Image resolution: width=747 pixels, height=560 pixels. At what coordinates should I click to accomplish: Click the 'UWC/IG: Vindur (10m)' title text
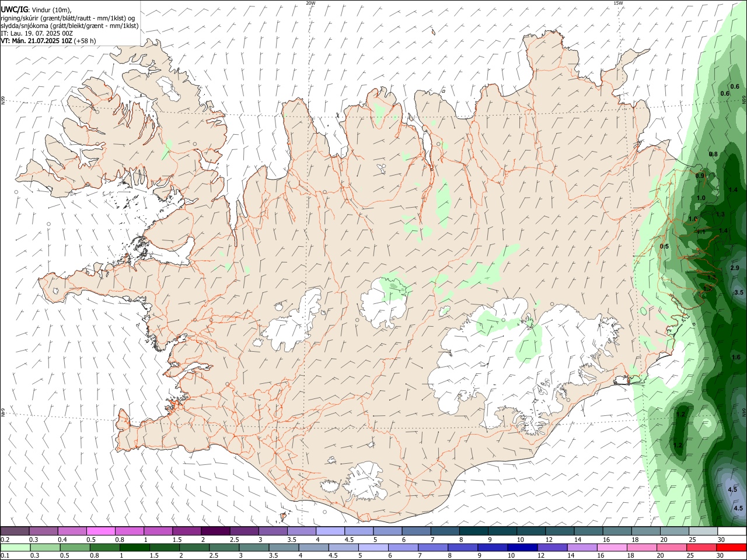coord(37,10)
